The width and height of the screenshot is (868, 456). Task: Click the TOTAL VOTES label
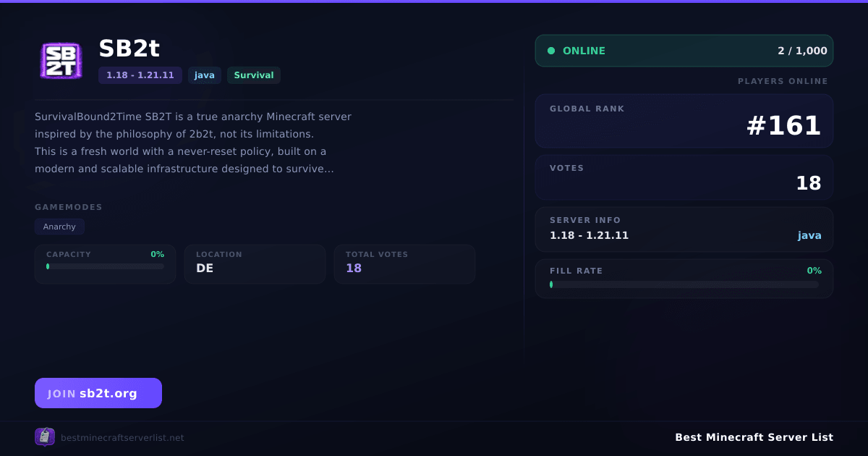377,254
